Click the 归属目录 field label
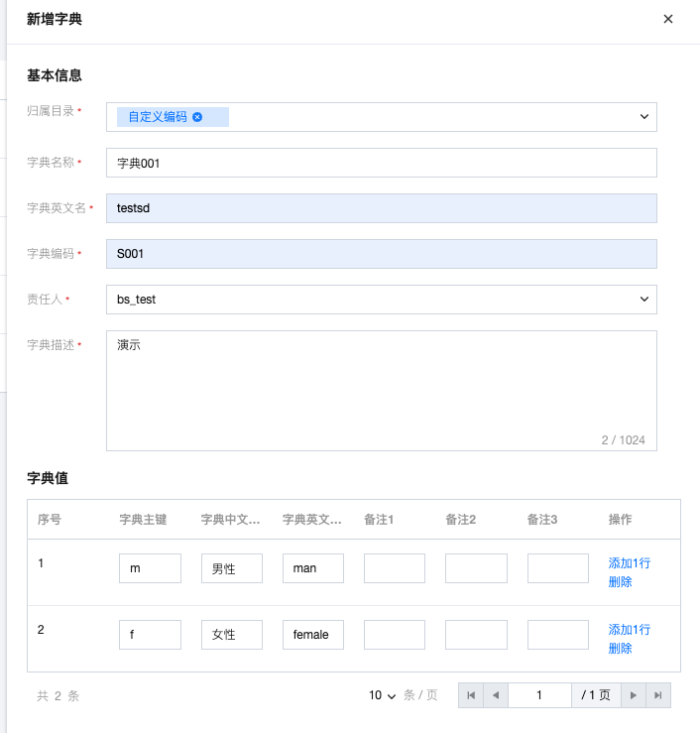This screenshot has height=733, width=700. pyautogui.click(x=51, y=111)
